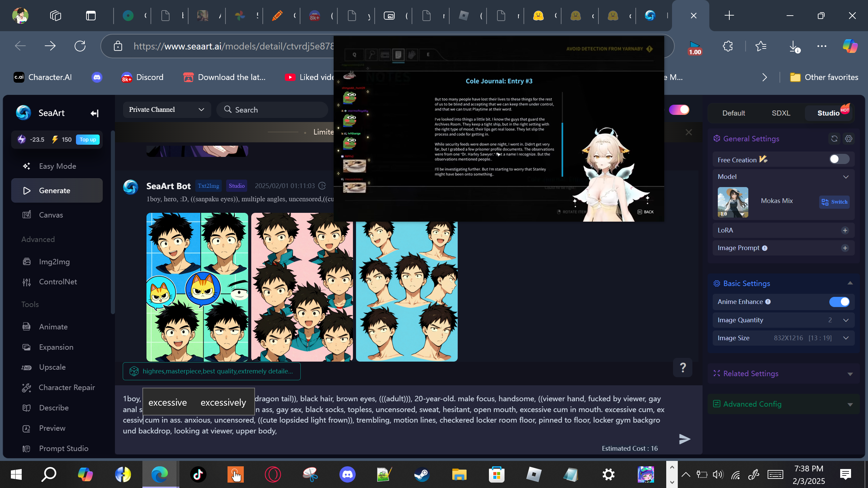The width and height of the screenshot is (868, 488).
Task: Toggle the pink switch beside search bar
Action: tap(679, 110)
